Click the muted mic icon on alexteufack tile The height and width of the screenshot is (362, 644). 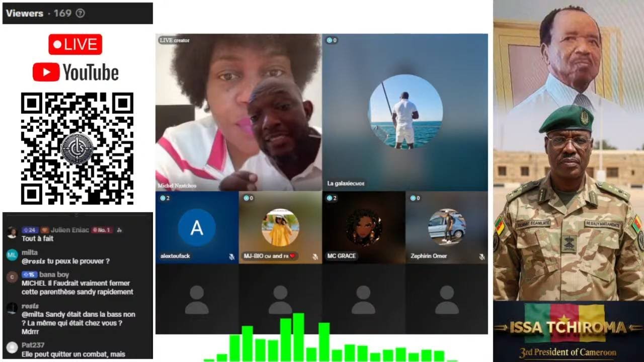pyautogui.click(x=231, y=256)
